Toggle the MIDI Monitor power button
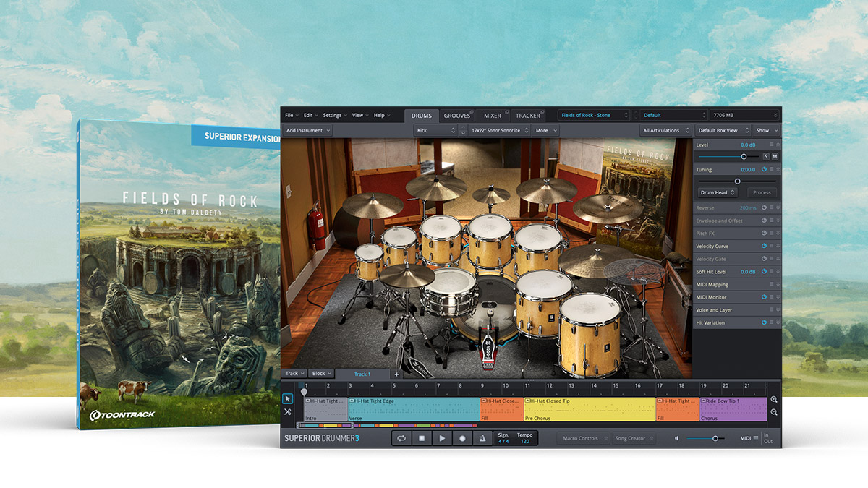Image resolution: width=868 pixels, height=488 pixels. pos(764,297)
